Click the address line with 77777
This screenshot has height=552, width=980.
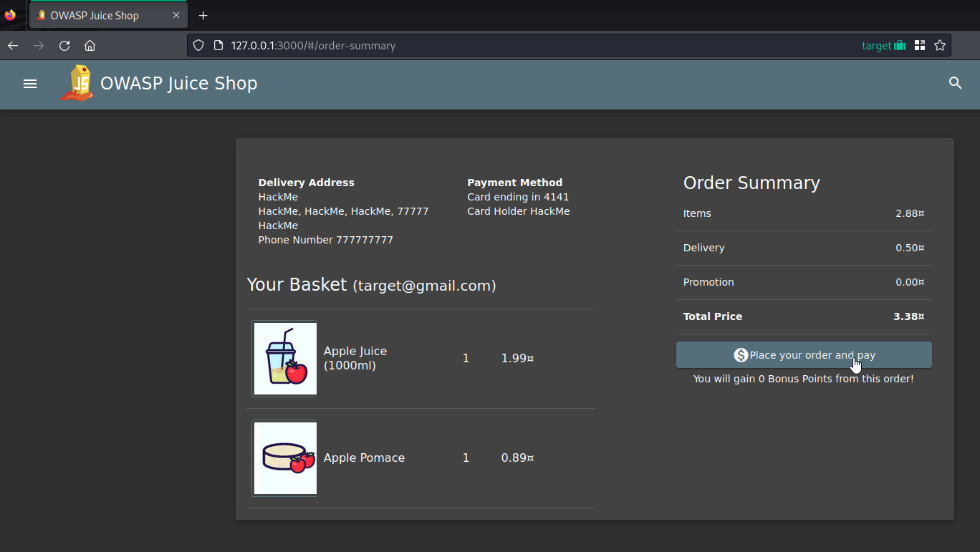click(344, 211)
